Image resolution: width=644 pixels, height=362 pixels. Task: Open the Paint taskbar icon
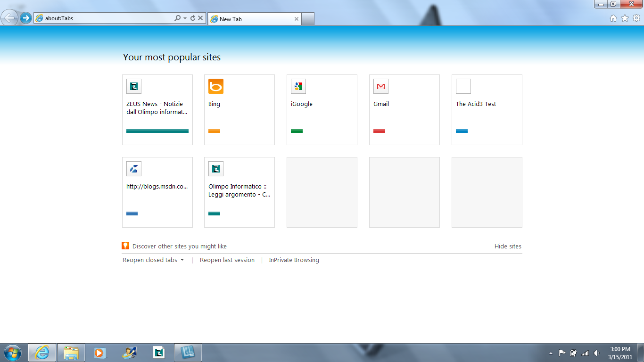point(129,353)
